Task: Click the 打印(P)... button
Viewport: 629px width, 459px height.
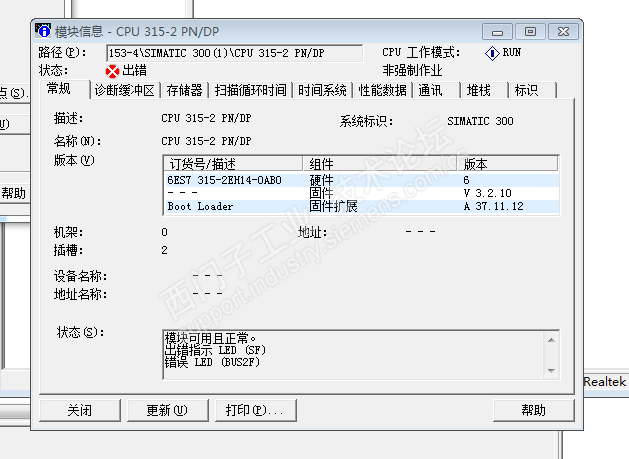Action: click(256, 410)
